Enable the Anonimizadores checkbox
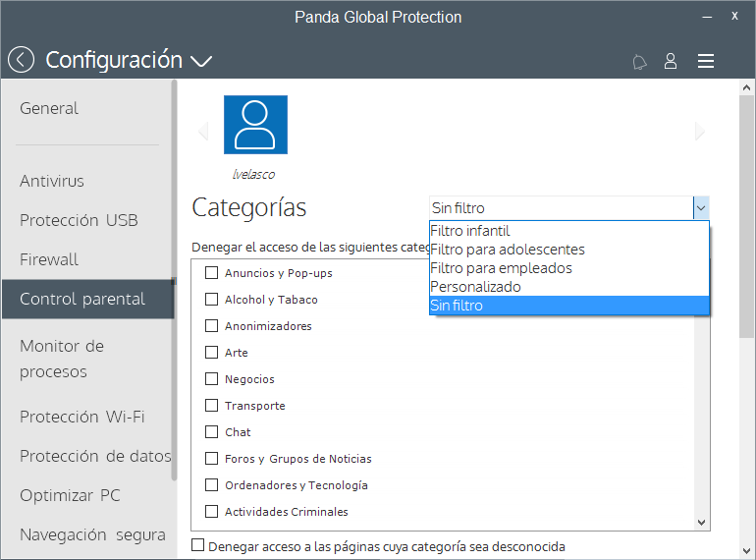This screenshot has width=756, height=560. coord(212,326)
